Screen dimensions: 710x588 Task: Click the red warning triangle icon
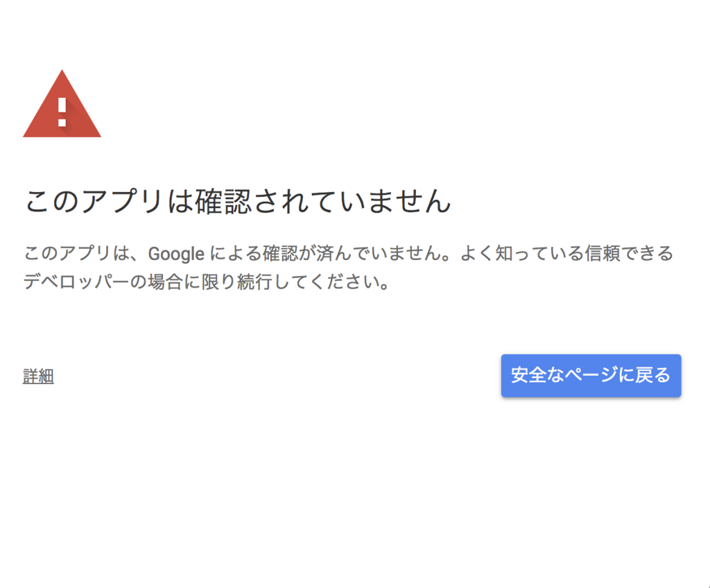[x=62, y=104]
